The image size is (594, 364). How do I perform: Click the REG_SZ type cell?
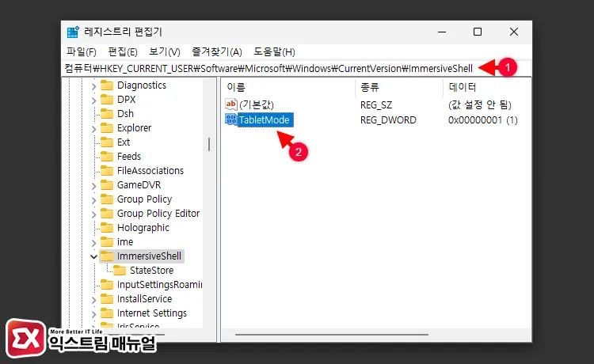tap(376, 105)
